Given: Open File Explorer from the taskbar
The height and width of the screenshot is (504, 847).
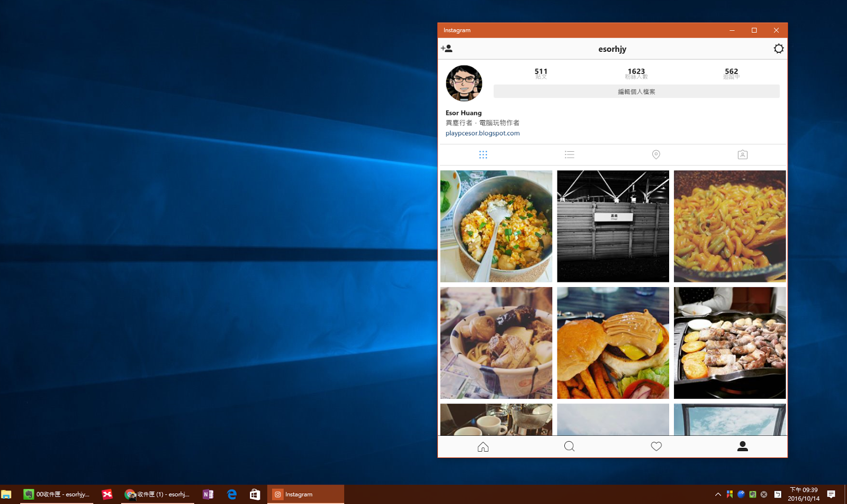Looking at the screenshot, I should click(x=6, y=494).
